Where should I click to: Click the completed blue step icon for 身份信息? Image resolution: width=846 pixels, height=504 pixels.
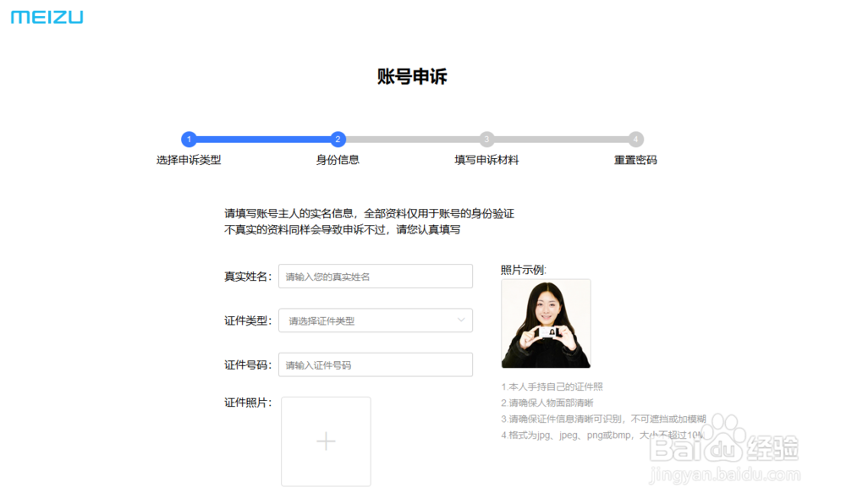pos(338,140)
